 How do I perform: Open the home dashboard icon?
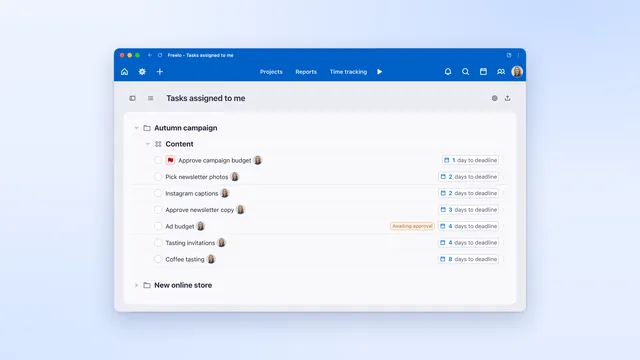click(x=124, y=72)
